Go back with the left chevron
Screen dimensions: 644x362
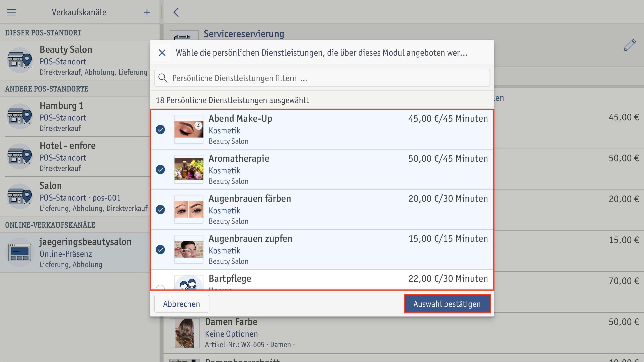click(176, 12)
